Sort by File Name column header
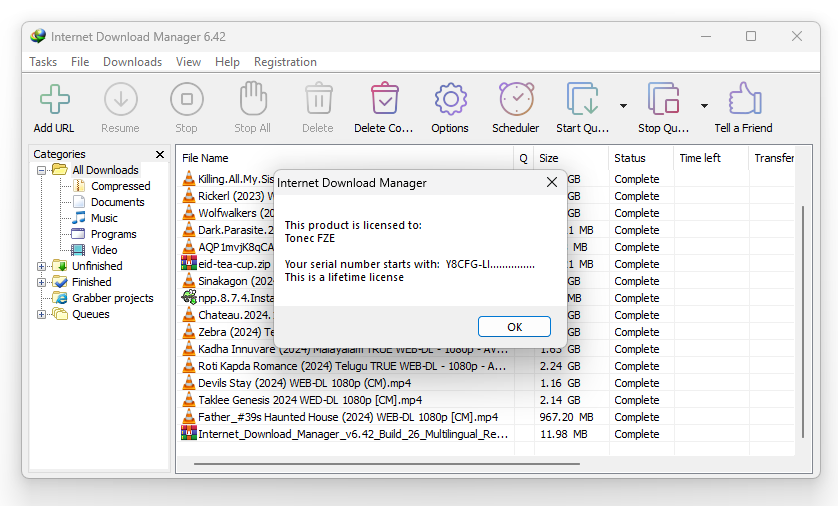Screen dimensions: 838x506 [346, 158]
